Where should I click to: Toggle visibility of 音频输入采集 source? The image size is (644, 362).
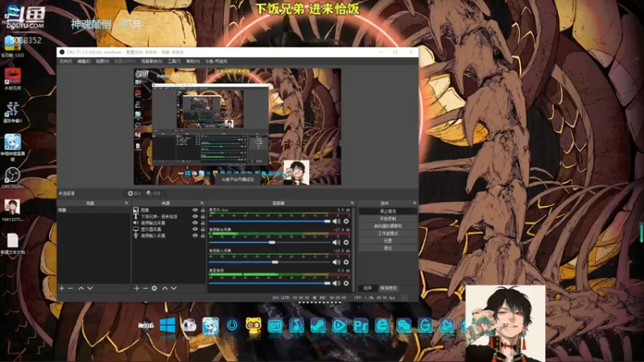[x=195, y=236]
